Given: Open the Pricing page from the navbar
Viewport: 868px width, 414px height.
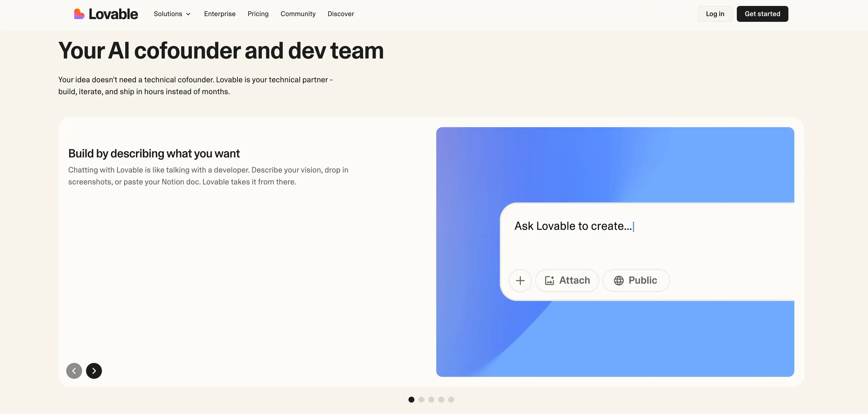Looking at the screenshot, I should pos(258,14).
